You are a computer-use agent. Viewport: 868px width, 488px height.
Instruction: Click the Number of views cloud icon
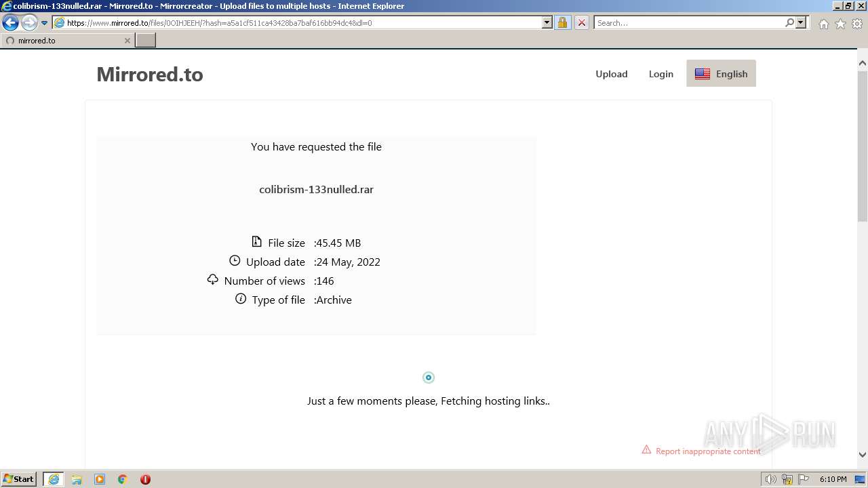pos(213,279)
